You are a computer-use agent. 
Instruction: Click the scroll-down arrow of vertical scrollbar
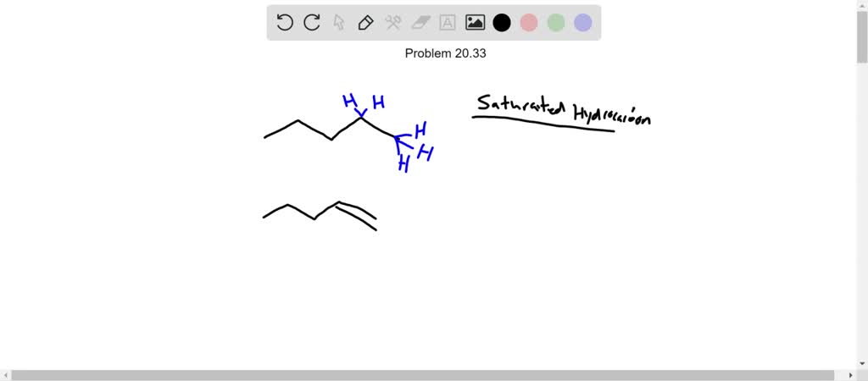click(x=862, y=364)
